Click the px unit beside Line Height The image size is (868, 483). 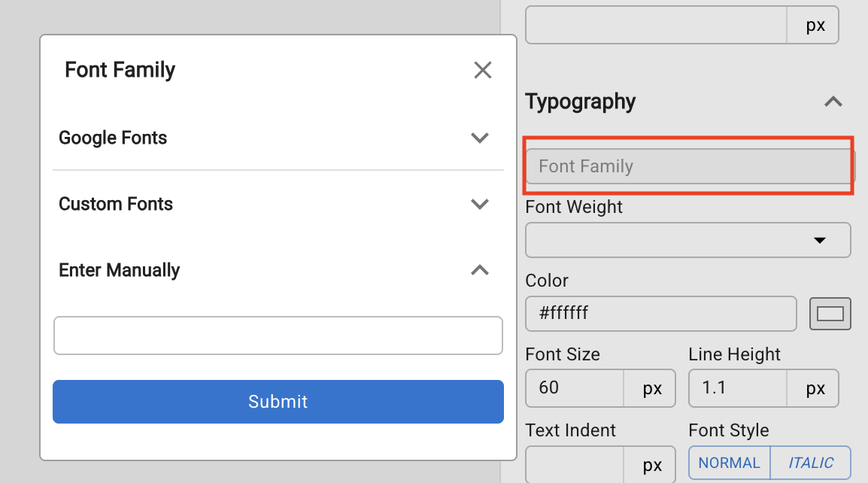click(815, 388)
